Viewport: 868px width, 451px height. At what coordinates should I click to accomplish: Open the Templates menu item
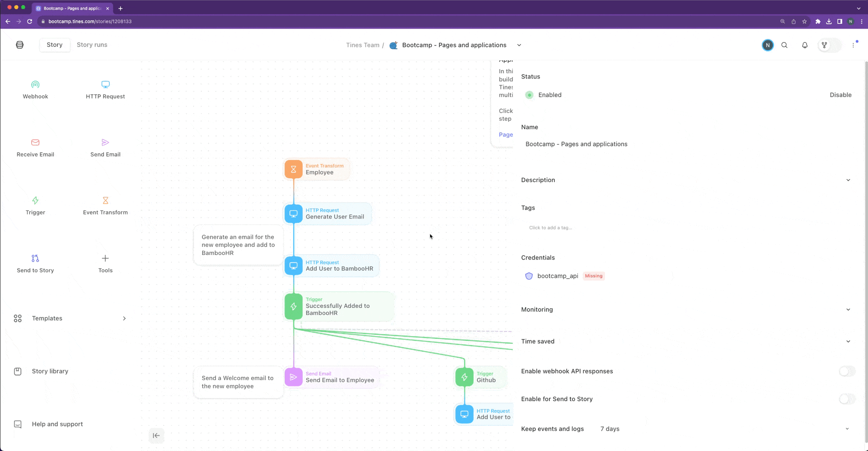tap(69, 318)
